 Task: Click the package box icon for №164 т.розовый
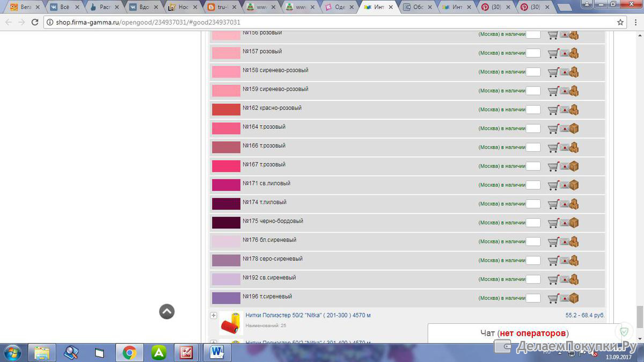[x=574, y=128]
